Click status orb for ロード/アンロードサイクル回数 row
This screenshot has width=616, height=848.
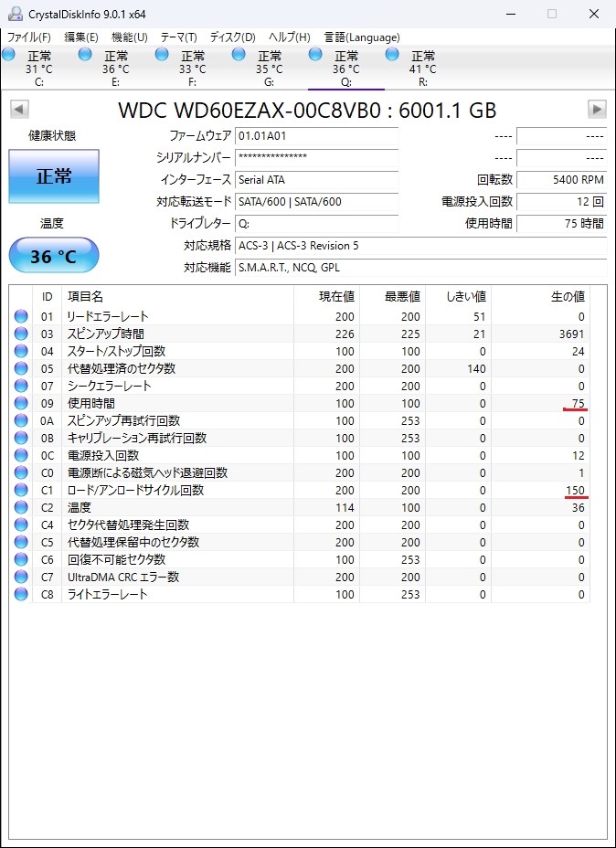21,490
